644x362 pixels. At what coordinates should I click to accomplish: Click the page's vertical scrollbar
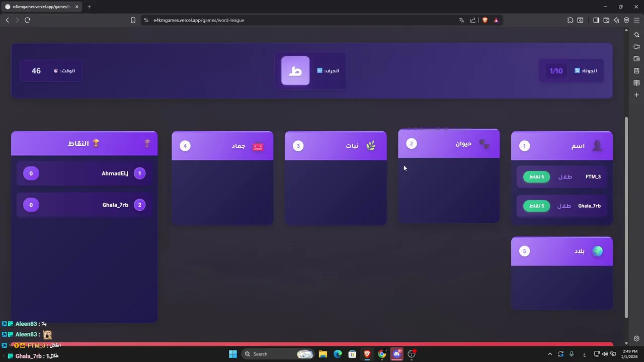click(626, 217)
